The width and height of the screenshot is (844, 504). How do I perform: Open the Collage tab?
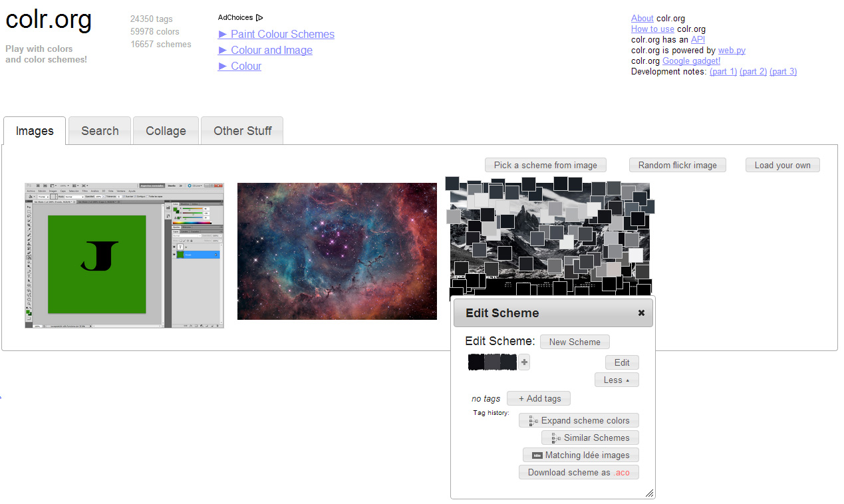[x=166, y=131]
